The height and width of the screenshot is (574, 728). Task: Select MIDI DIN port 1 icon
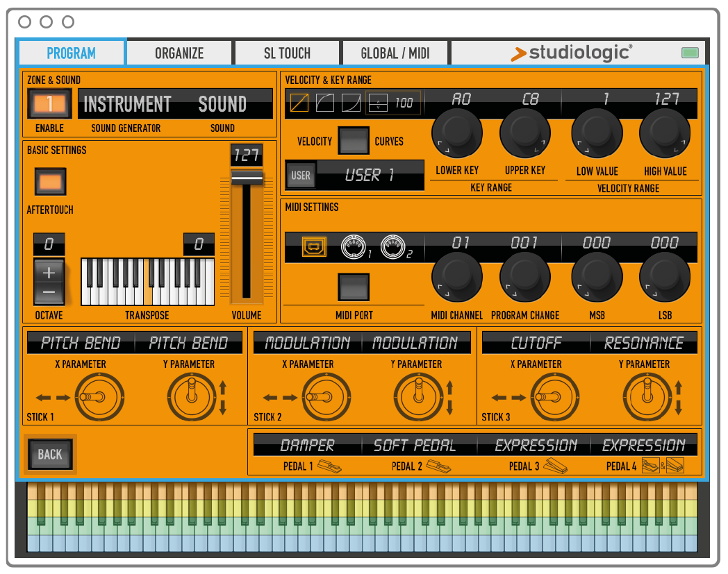click(354, 247)
